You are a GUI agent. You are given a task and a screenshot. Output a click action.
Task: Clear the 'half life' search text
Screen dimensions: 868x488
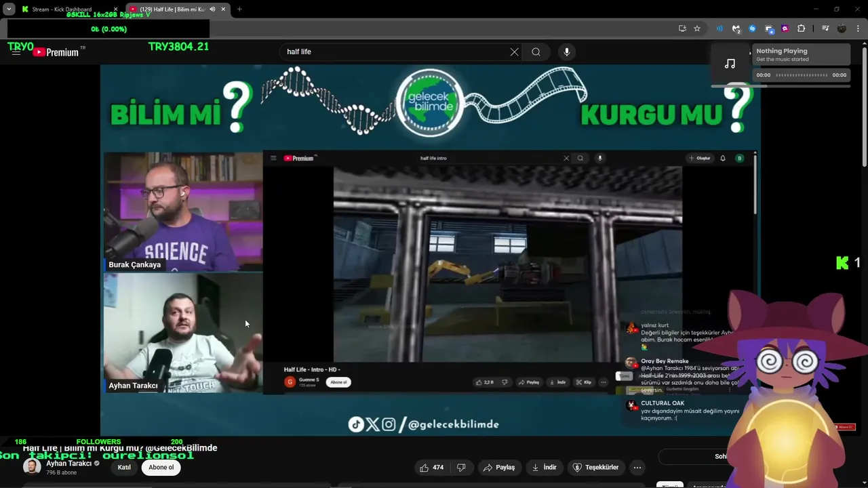[514, 52]
